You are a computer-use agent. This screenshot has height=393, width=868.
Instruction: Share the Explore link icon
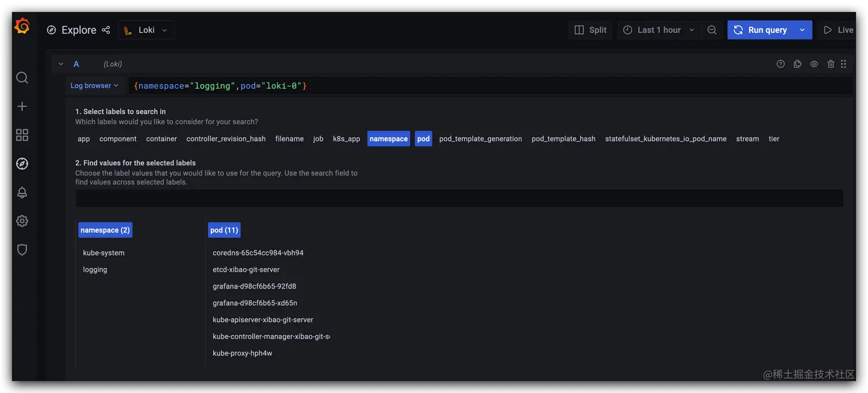coord(106,30)
